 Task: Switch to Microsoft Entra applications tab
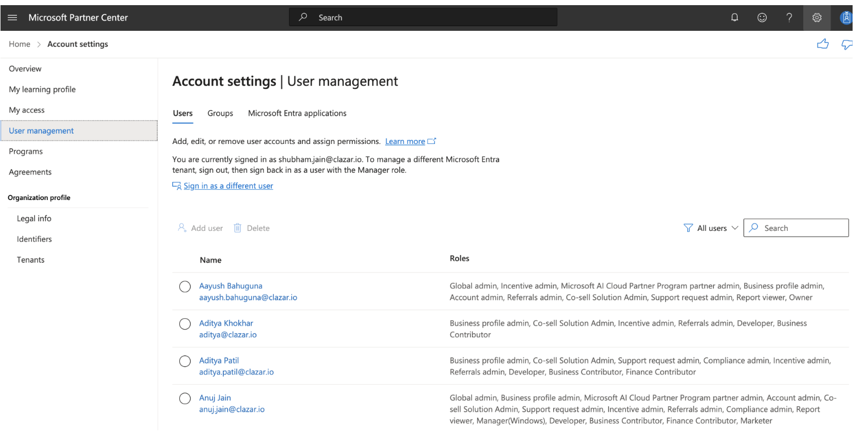(x=297, y=114)
